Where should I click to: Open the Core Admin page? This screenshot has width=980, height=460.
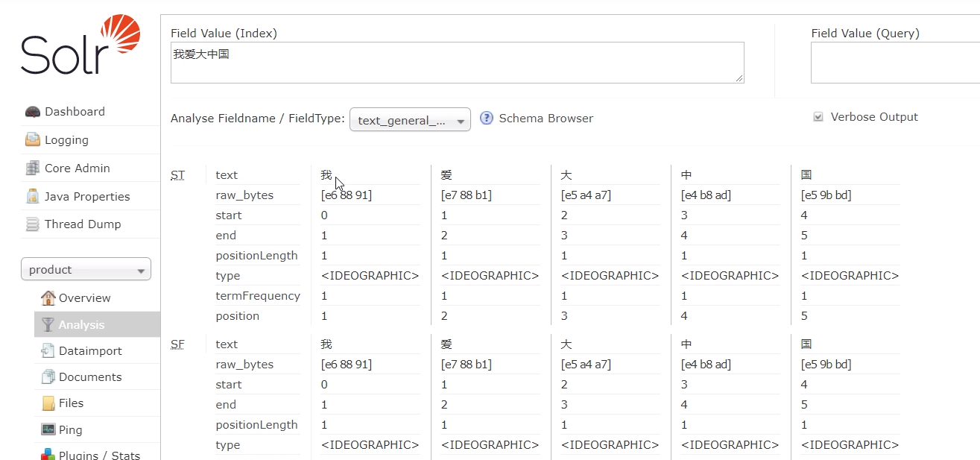click(78, 168)
